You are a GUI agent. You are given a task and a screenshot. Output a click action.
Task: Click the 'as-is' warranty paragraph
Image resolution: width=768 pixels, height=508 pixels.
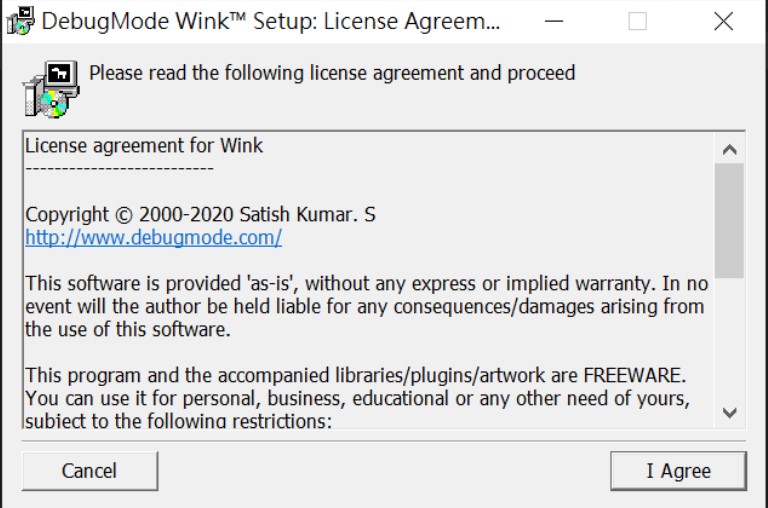367,307
